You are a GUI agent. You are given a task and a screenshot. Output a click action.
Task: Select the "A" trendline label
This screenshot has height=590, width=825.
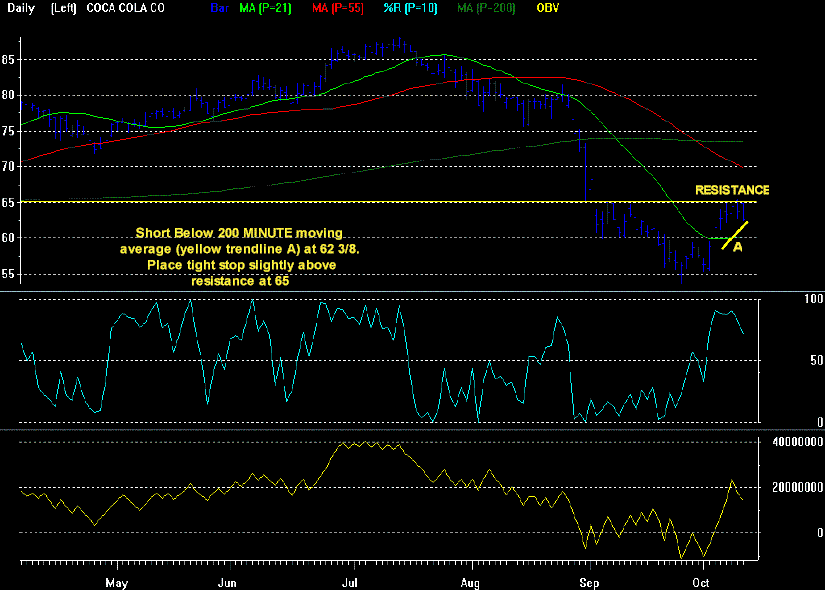point(738,246)
